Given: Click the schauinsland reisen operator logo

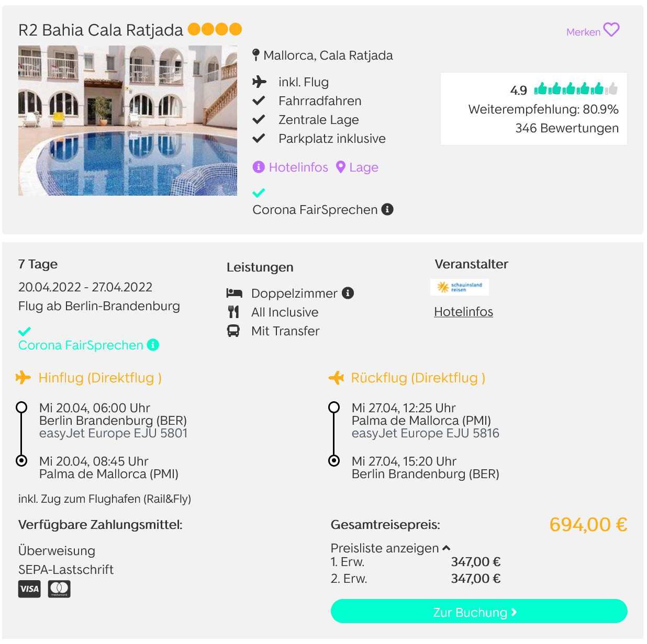Looking at the screenshot, I should (460, 287).
